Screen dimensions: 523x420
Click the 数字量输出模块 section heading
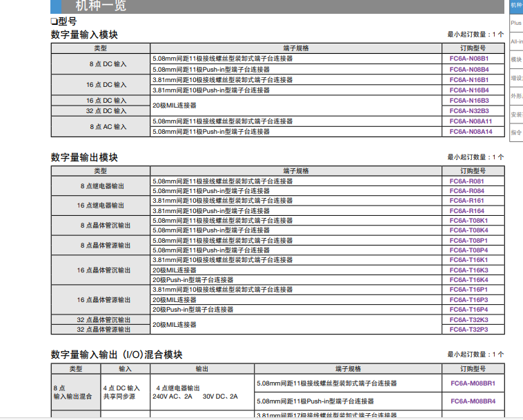click(84, 157)
